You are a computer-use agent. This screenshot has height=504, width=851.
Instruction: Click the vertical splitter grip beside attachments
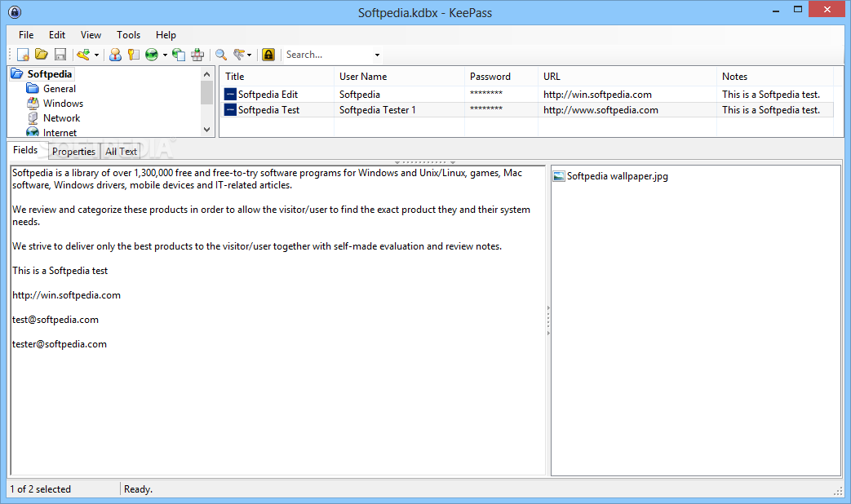548,320
